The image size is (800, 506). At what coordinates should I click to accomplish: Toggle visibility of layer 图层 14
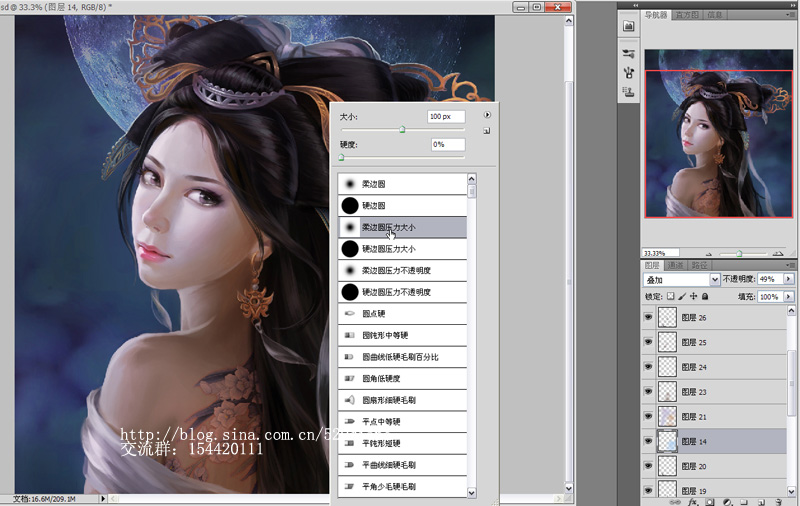[x=648, y=441]
